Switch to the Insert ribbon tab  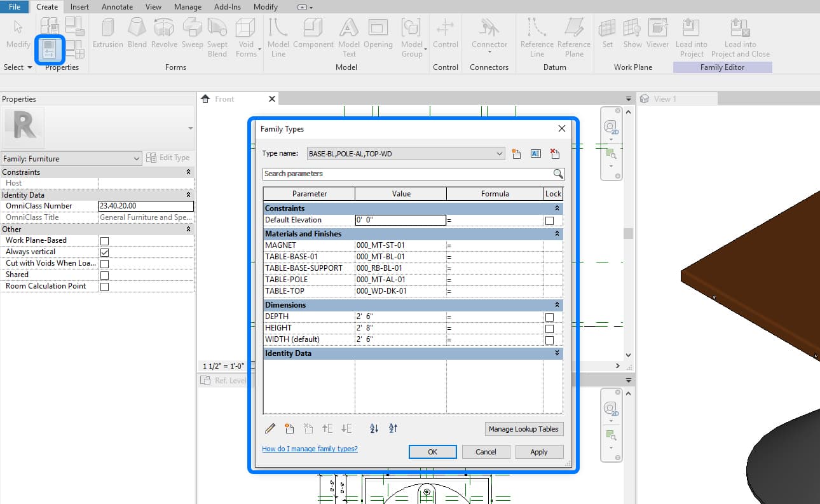(x=79, y=7)
